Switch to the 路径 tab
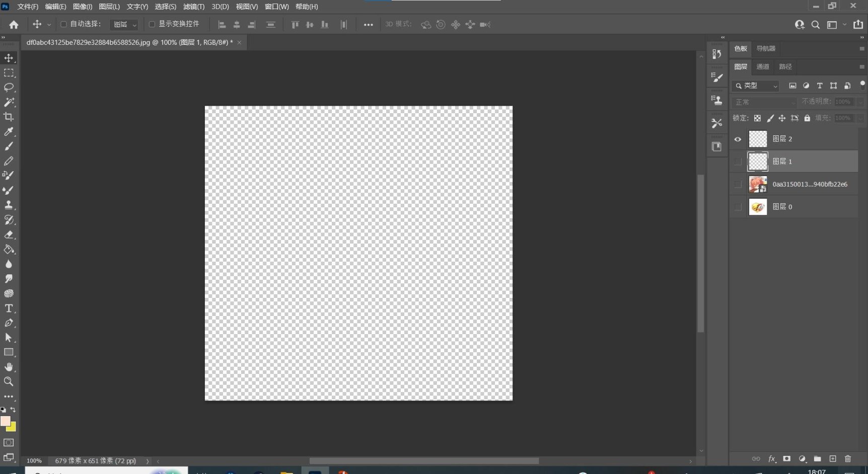The width and height of the screenshot is (868, 474). click(x=785, y=67)
